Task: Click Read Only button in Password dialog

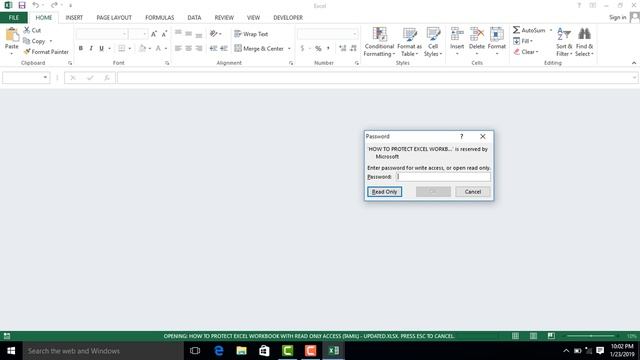Action: [384, 192]
